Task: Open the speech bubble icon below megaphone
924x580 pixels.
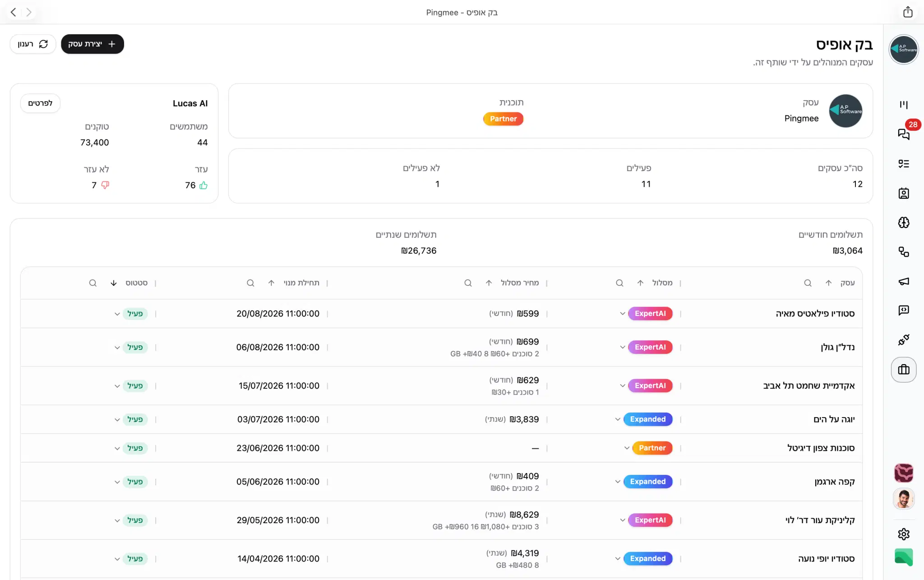Action: (904, 311)
